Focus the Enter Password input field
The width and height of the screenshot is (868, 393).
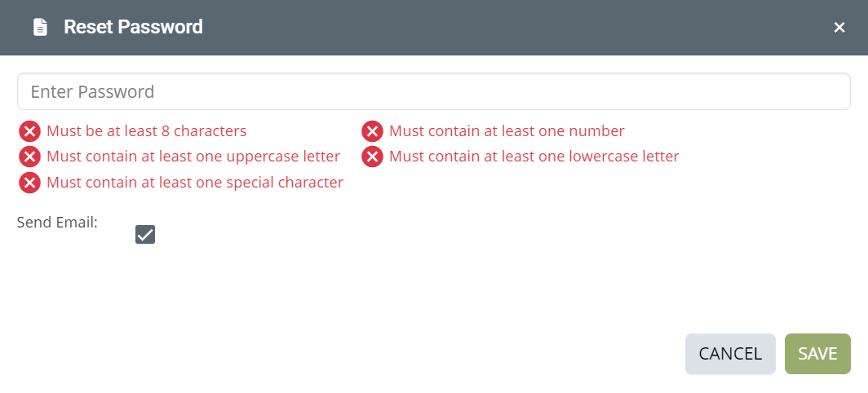point(433,91)
